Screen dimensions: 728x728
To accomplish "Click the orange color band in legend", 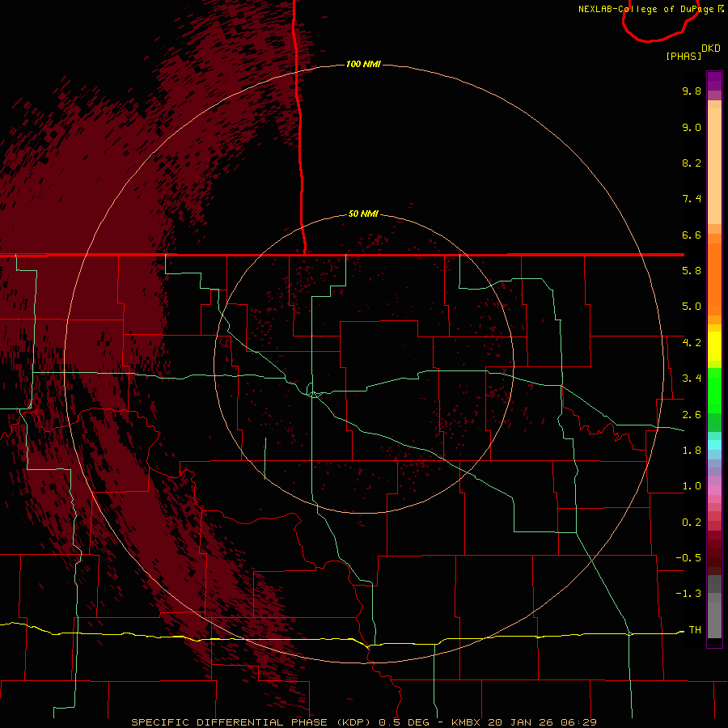I will pos(714,278).
